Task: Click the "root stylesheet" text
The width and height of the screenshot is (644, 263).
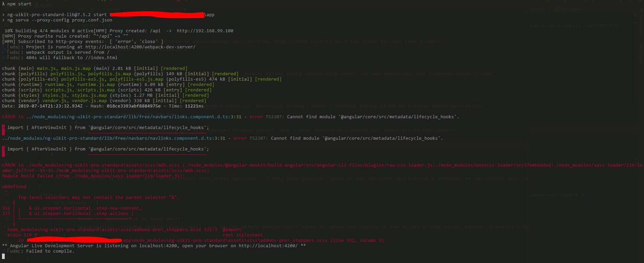Action: [x=242, y=235]
